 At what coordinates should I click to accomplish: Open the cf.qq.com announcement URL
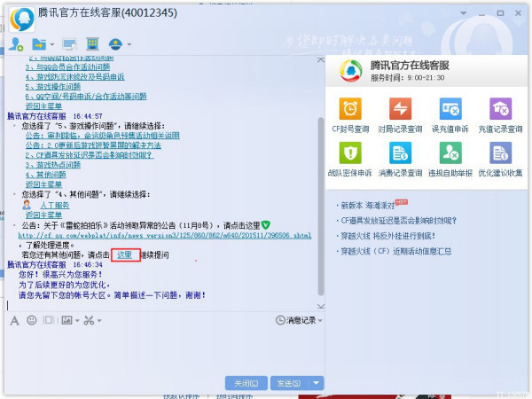[165, 235]
